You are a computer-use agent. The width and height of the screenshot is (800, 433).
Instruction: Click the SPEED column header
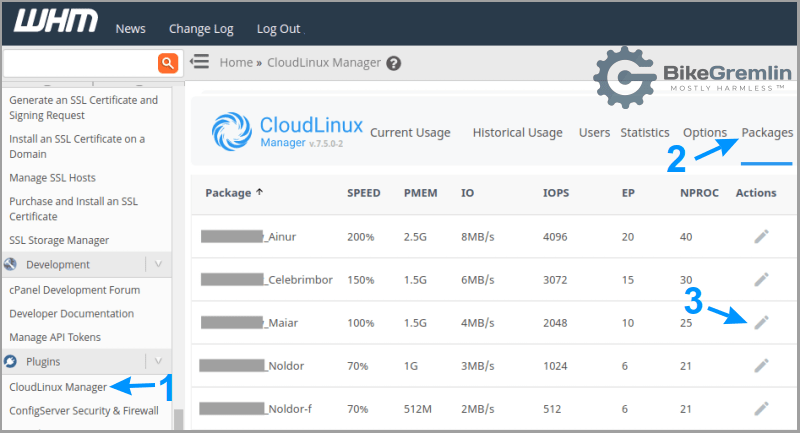tap(364, 193)
